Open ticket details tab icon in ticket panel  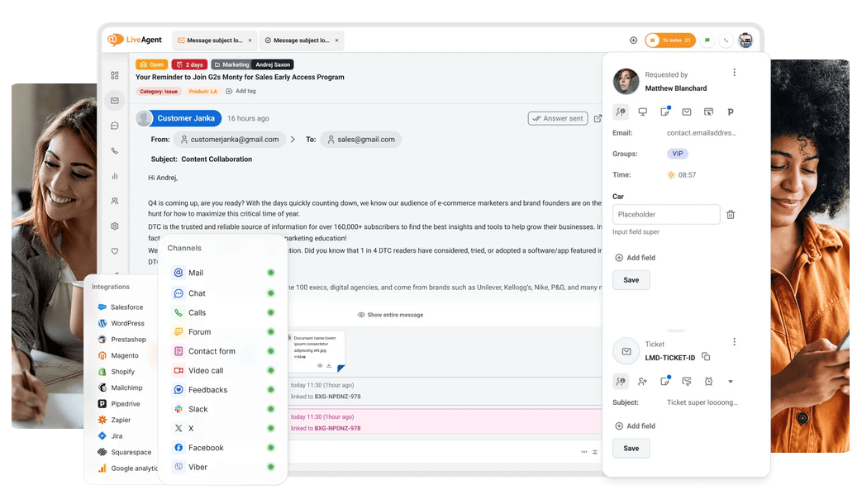pos(621,381)
